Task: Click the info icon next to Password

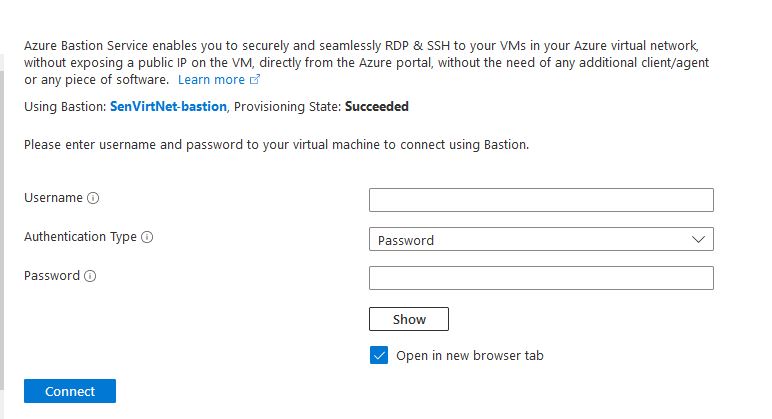Action: point(90,276)
